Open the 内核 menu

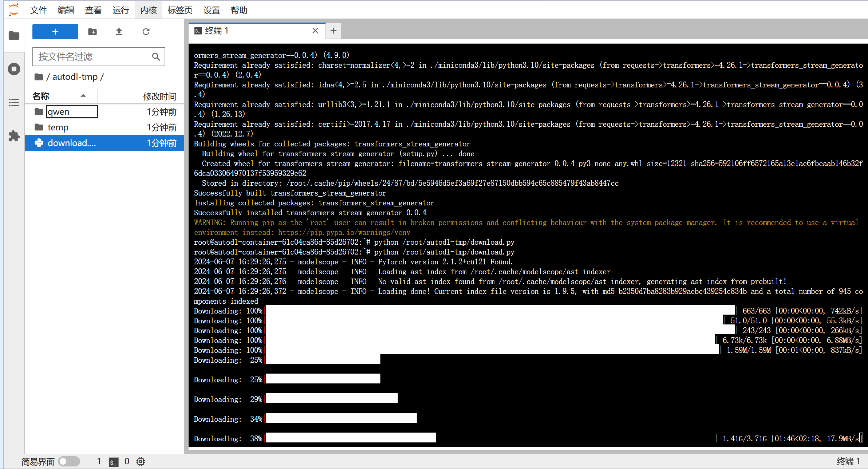(148, 10)
